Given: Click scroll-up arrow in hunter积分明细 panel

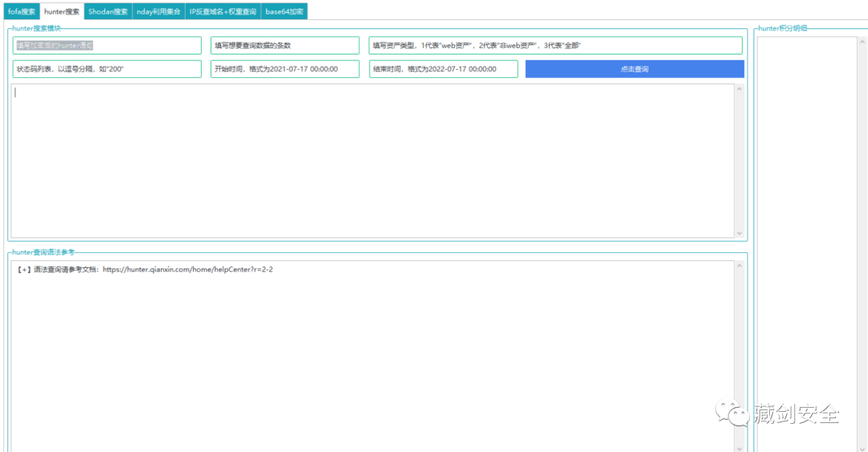Looking at the screenshot, I should point(862,42).
